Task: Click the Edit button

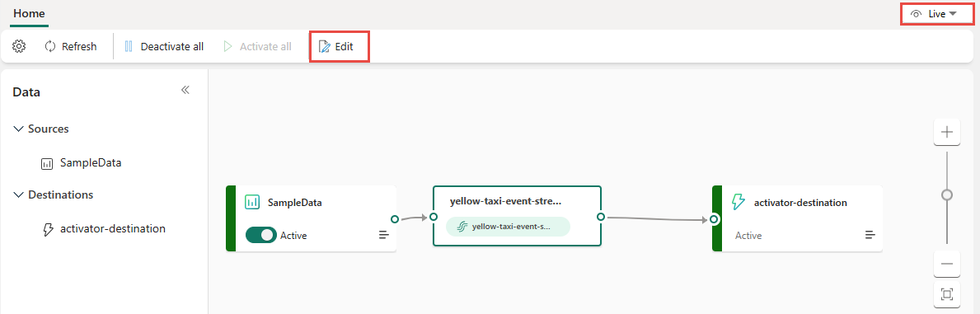Action: [336, 46]
